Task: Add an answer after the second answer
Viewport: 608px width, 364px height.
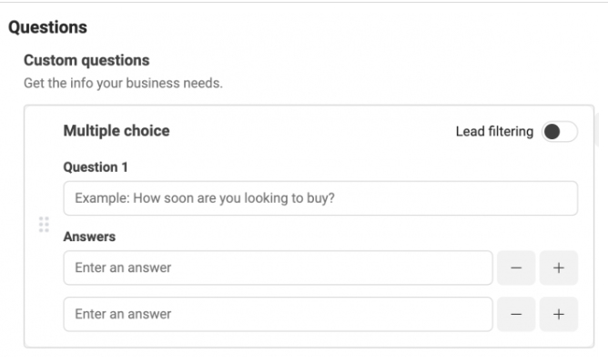Action: (x=559, y=314)
